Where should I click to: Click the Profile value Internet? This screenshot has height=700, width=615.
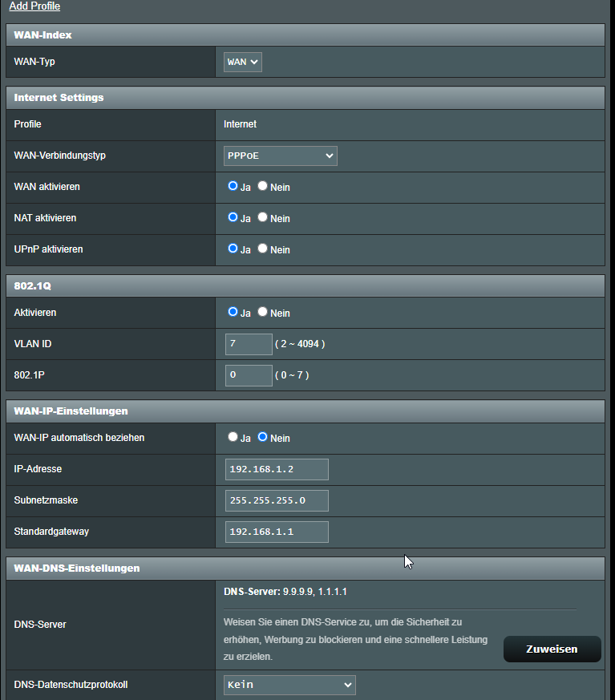coord(240,124)
